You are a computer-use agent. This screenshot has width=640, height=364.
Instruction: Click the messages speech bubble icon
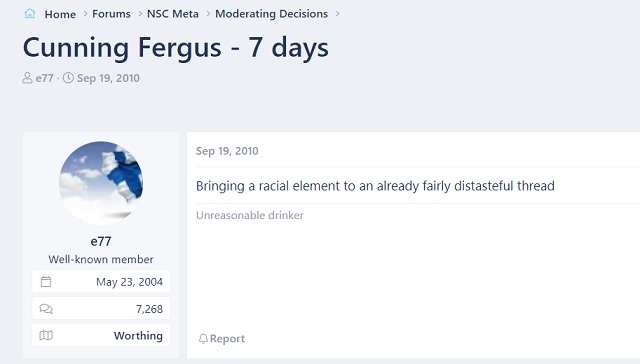46,309
